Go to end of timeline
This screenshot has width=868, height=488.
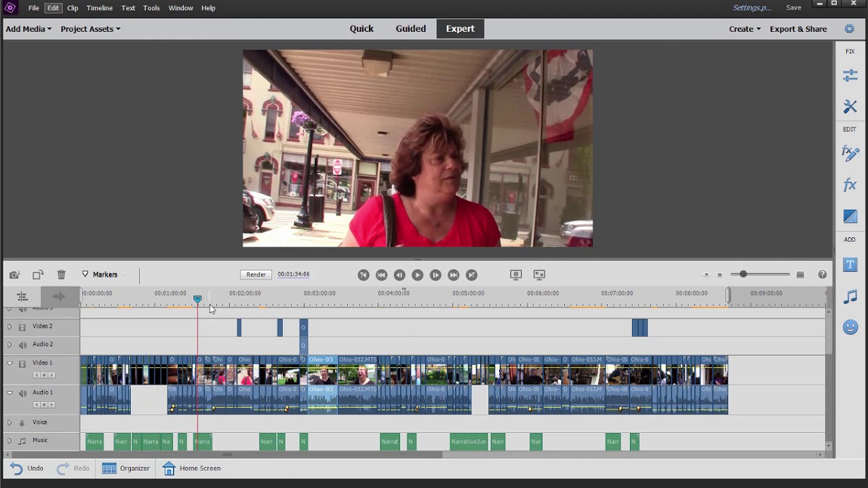[471, 274]
